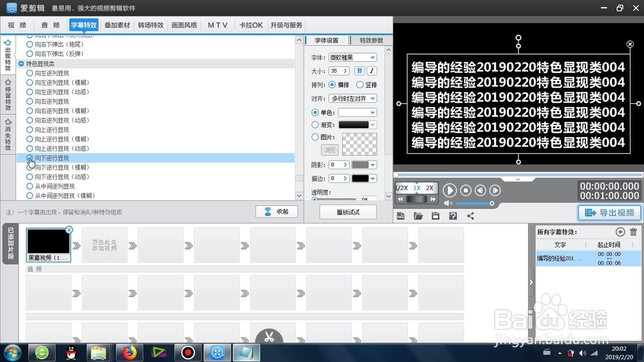This screenshot has height=362, width=644.
Task: Open the stay effects sidebar tab
Action: (8, 95)
